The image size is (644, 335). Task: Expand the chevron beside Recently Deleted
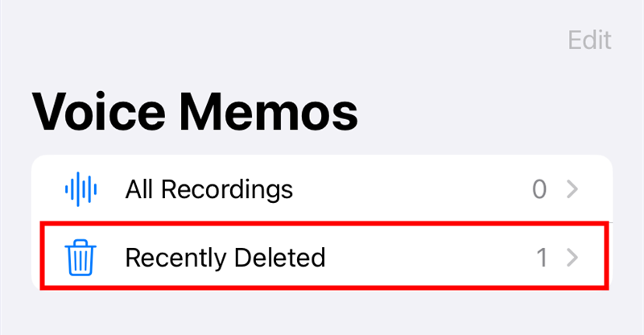572,258
